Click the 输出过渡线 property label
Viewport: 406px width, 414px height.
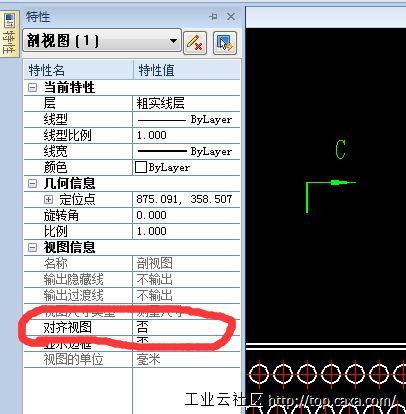click(x=73, y=295)
